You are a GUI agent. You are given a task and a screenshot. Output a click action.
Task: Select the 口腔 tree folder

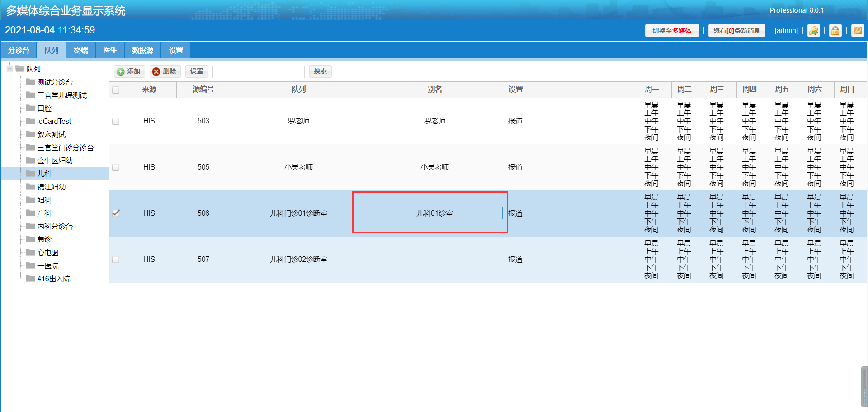point(44,108)
